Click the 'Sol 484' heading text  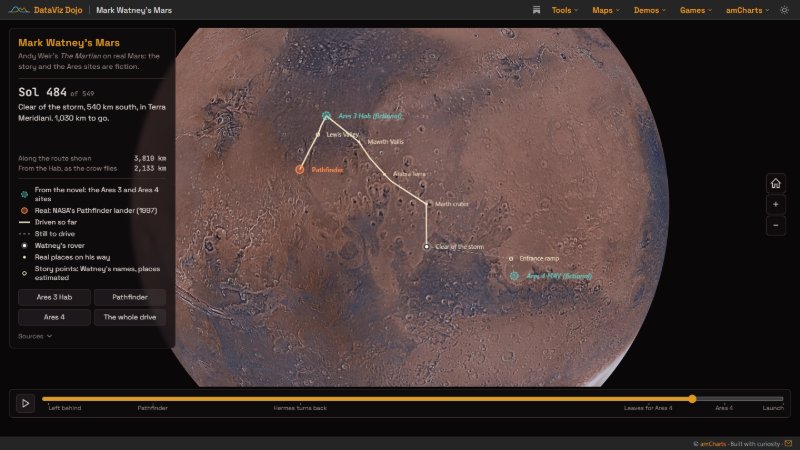click(x=42, y=92)
